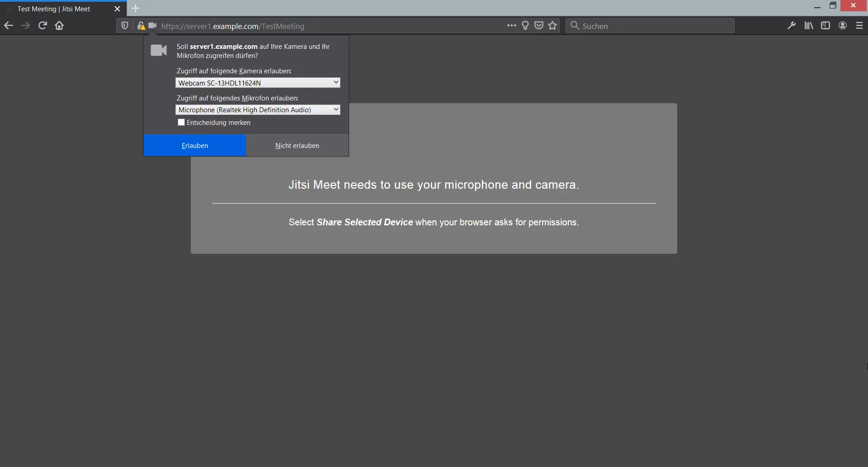
Task: Show site security lock warning info
Action: point(141,26)
